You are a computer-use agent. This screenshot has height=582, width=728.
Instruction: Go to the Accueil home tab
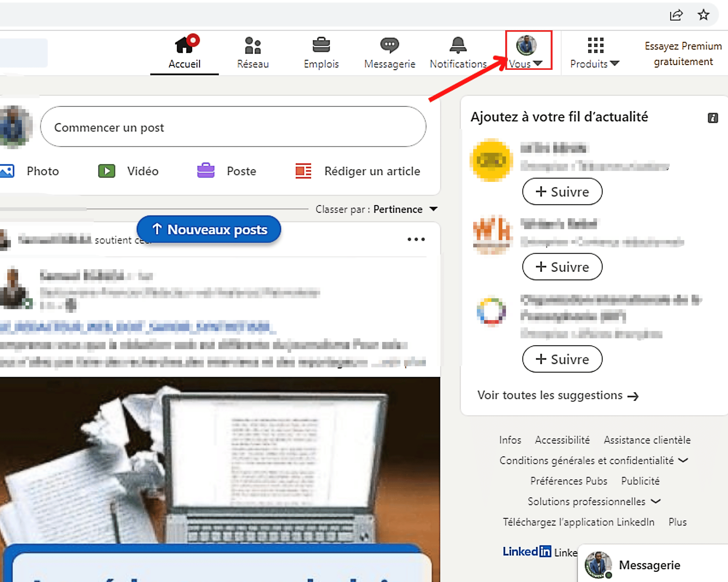coord(185,53)
